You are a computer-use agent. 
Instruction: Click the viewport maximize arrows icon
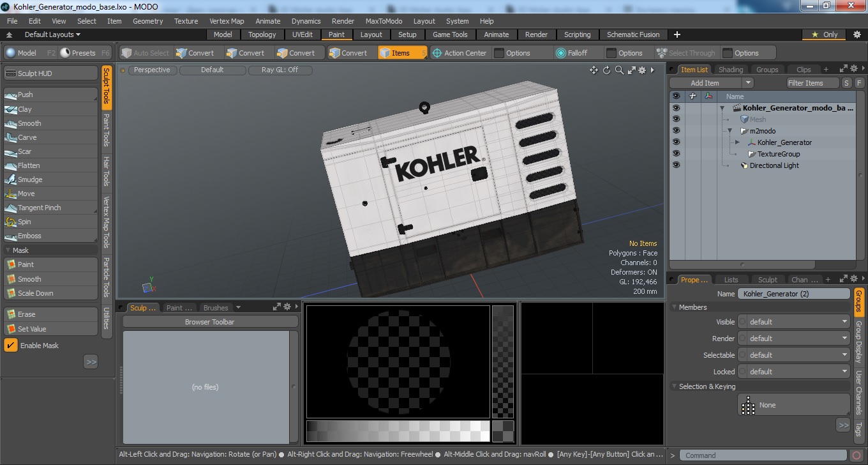tap(631, 70)
